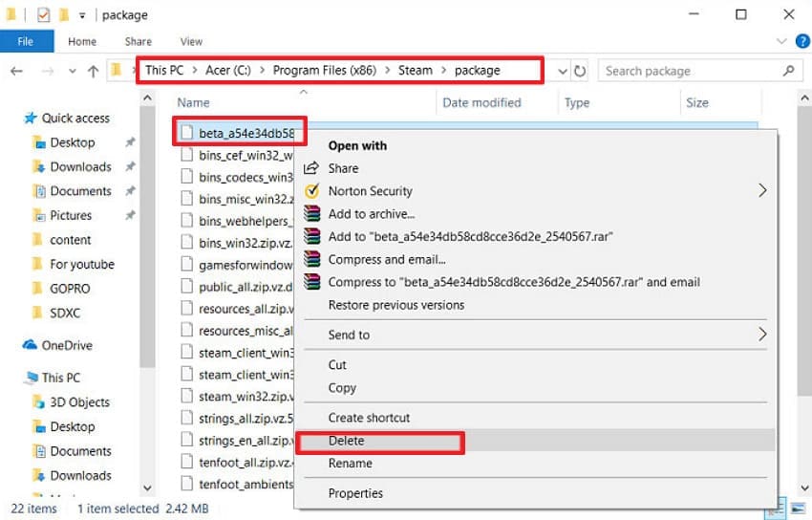Click the Share icon in context menu

[311, 168]
